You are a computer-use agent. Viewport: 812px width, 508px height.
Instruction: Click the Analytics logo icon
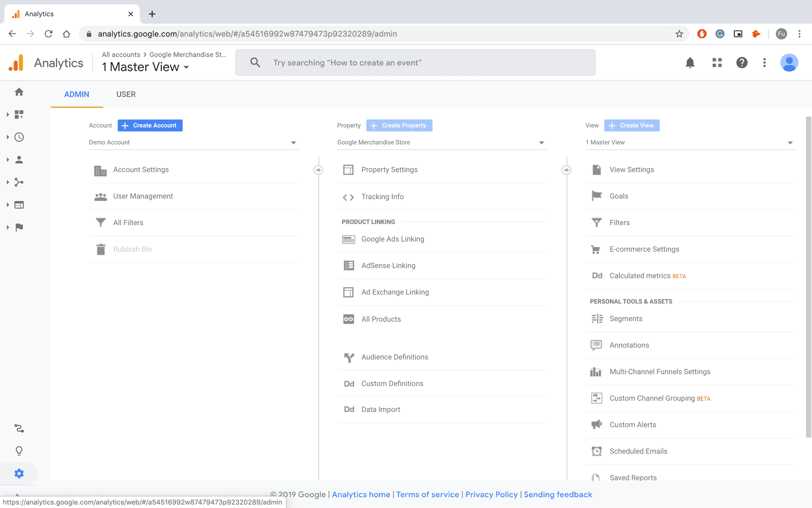(17, 63)
